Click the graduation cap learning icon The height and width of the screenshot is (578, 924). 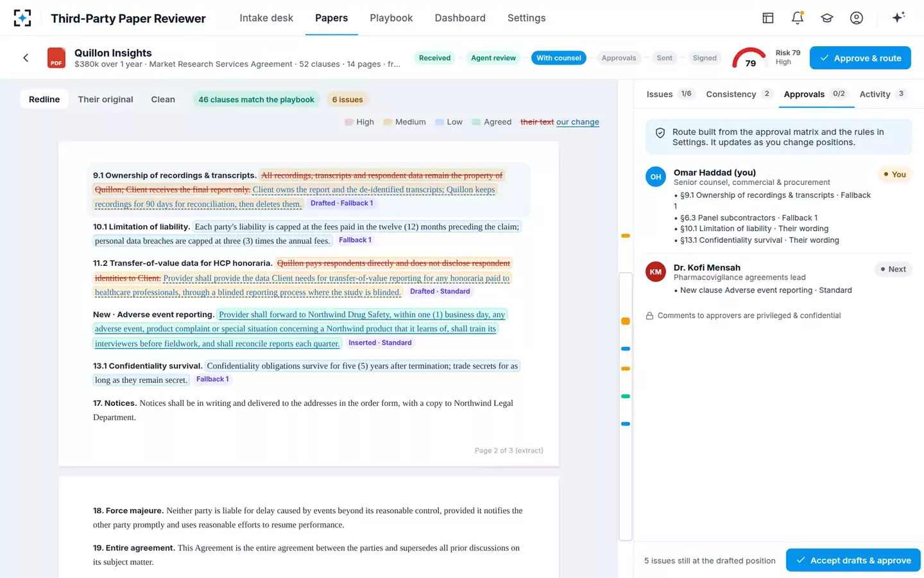pyautogui.click(x=827, y=18)
